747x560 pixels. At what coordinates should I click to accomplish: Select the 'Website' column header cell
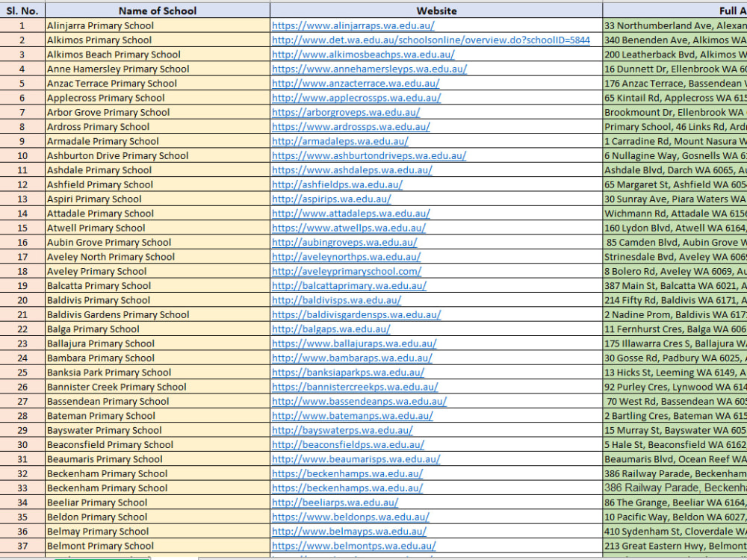(436, 10)
